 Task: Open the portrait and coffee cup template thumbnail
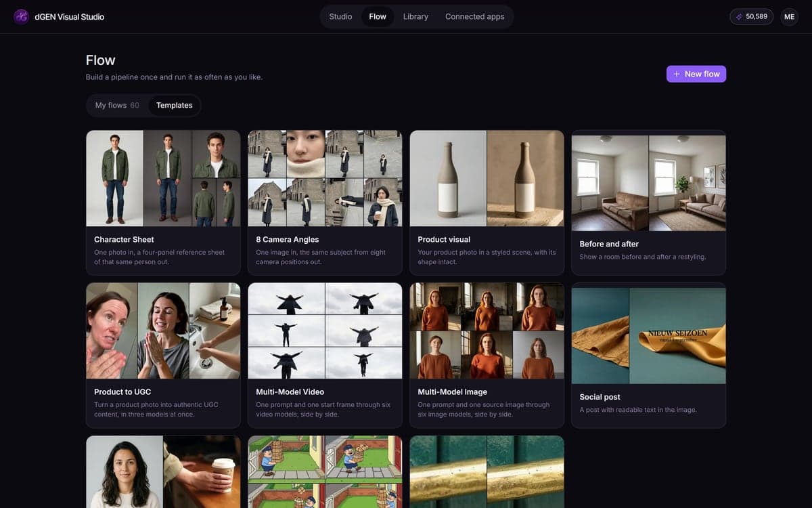(x=163, y=471)
